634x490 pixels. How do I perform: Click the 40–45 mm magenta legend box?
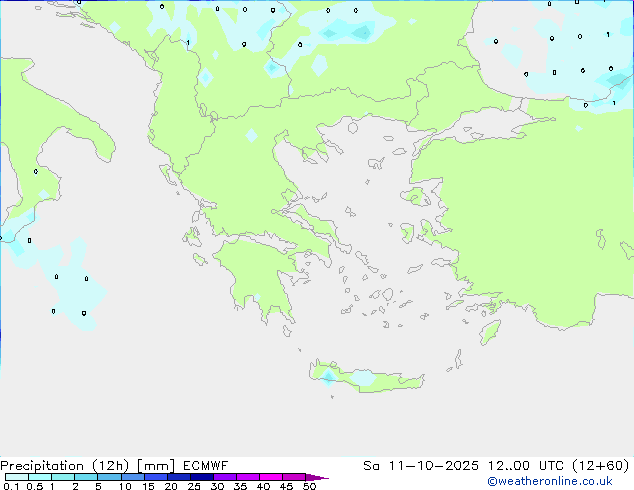coord(271,477)
